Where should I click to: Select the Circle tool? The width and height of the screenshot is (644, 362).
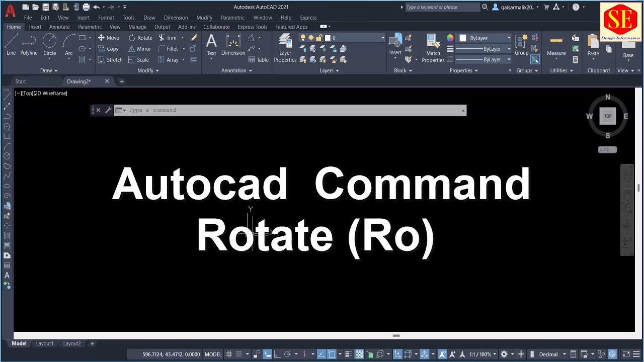[49, 44]
